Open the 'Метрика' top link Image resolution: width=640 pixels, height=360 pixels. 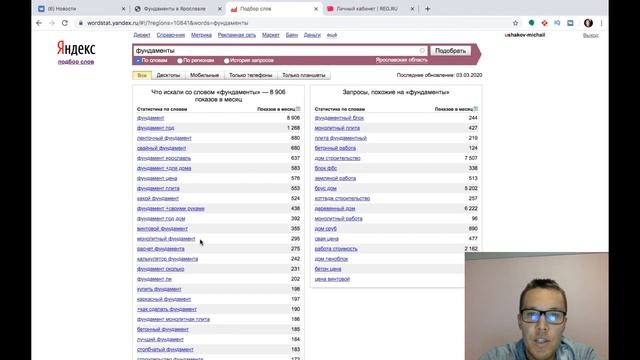(201, 35)
